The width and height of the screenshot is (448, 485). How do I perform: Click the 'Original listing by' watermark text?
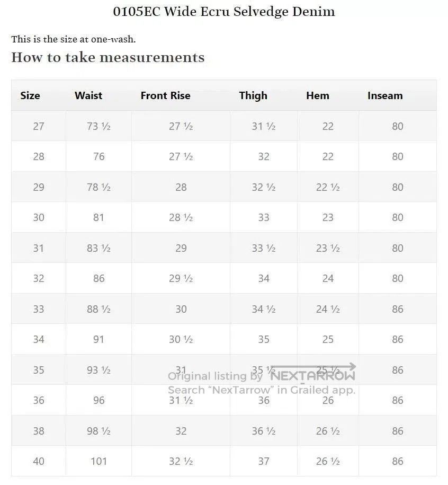tap(215, 376)
